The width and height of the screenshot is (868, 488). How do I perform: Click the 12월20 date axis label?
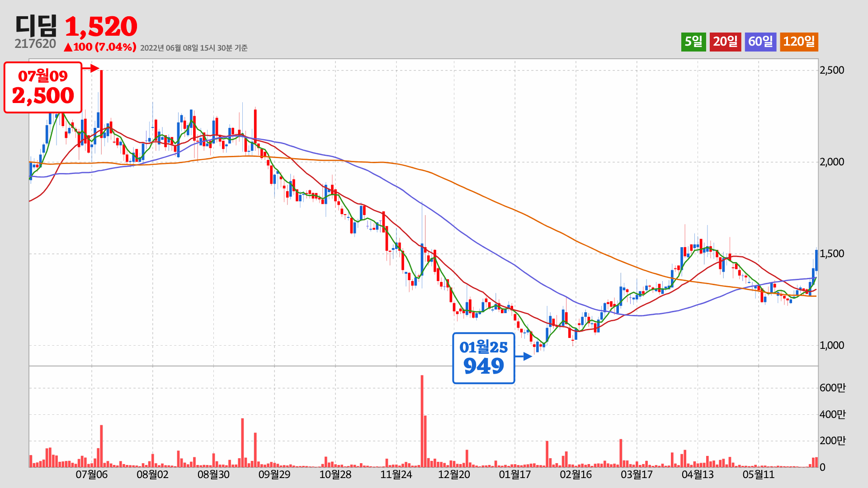[454, 475]
